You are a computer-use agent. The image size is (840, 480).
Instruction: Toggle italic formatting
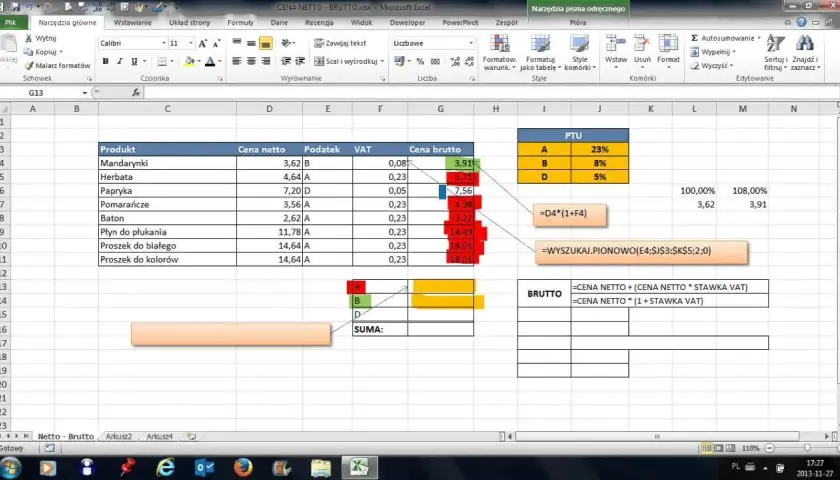(x=119, y=62)
